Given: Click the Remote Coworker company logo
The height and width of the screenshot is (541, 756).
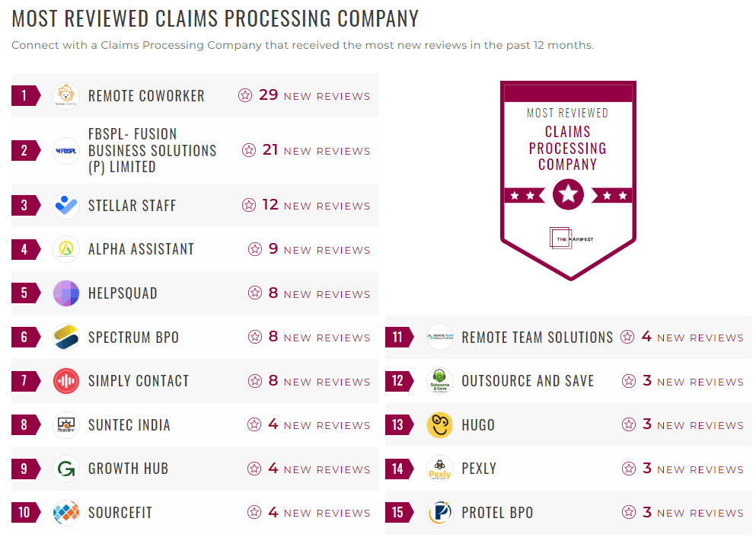Looking at the screenshot, I should point(65,95).
